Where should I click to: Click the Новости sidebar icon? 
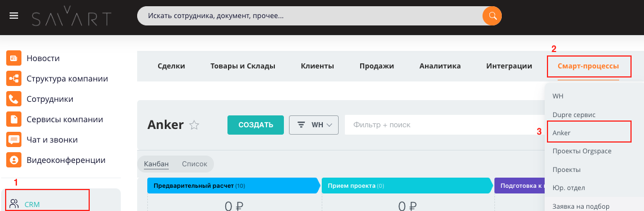14,58
